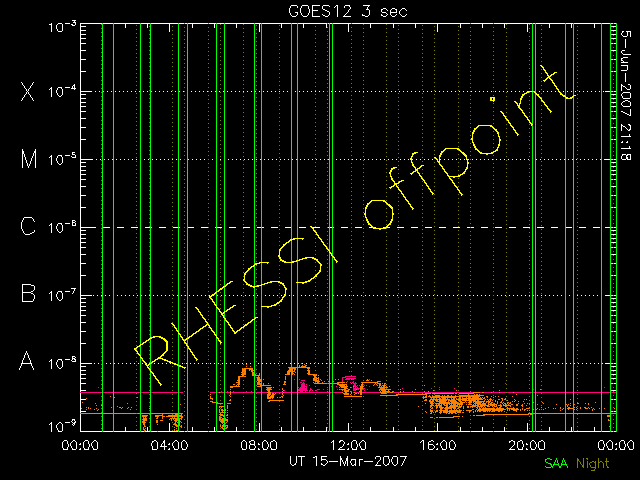Click the 10^-9 flux axis value
Viewport: 640px width, 480px height.
(62, 427)
